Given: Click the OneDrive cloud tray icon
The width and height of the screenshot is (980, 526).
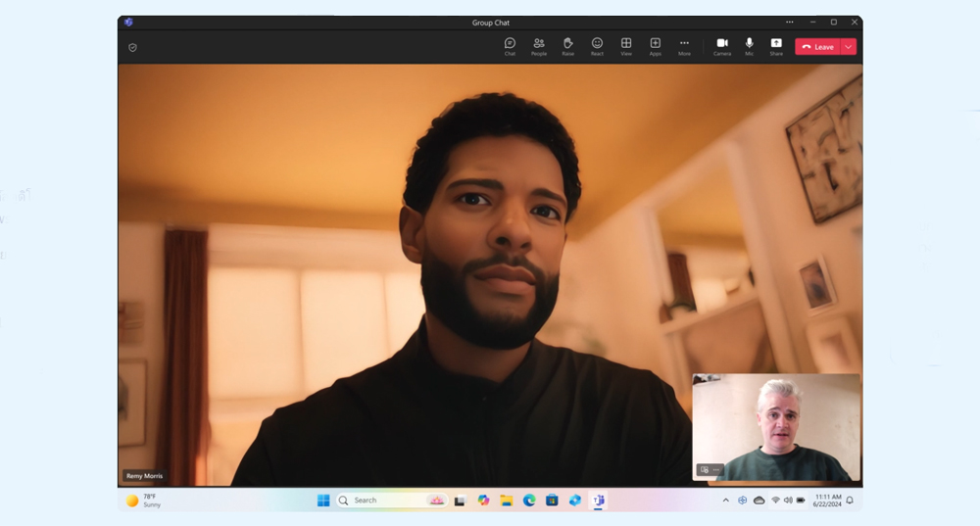Looking at the screenshot, I should point(759,501).
